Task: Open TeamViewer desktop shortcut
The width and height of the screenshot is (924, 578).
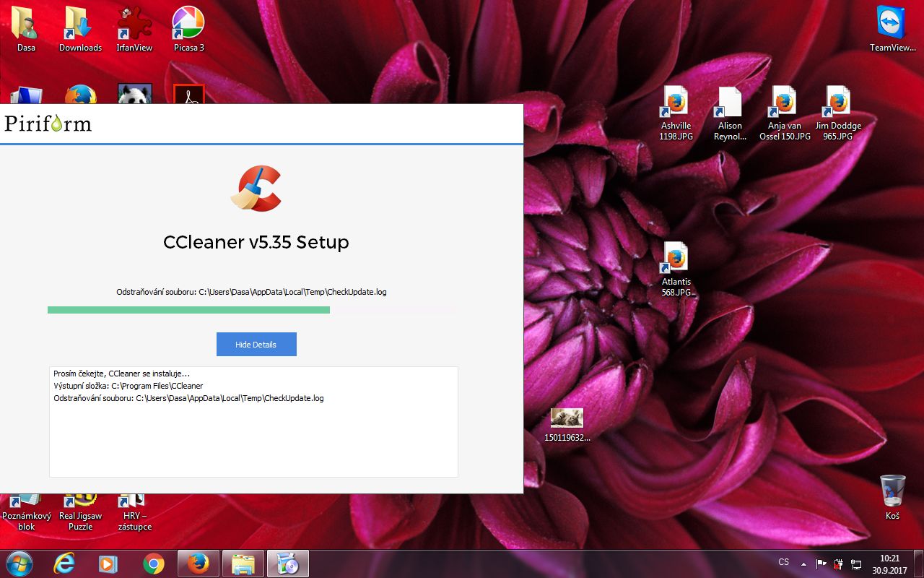Action: (x=892, y=29)
